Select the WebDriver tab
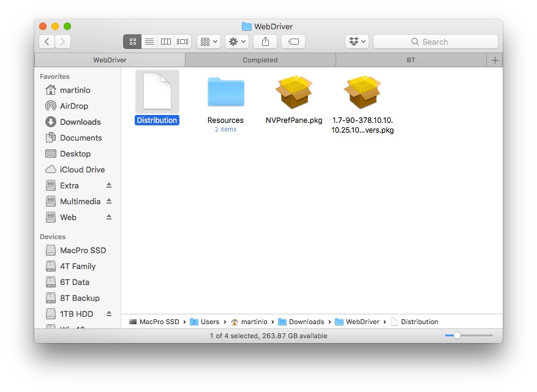This screenshot has width=537, height=392. 110,60
